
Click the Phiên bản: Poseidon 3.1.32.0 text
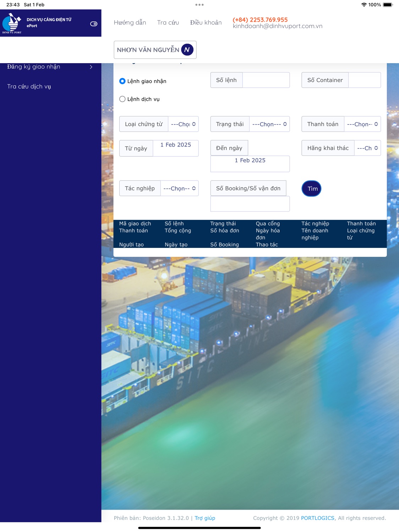click(x=151, y=518)
